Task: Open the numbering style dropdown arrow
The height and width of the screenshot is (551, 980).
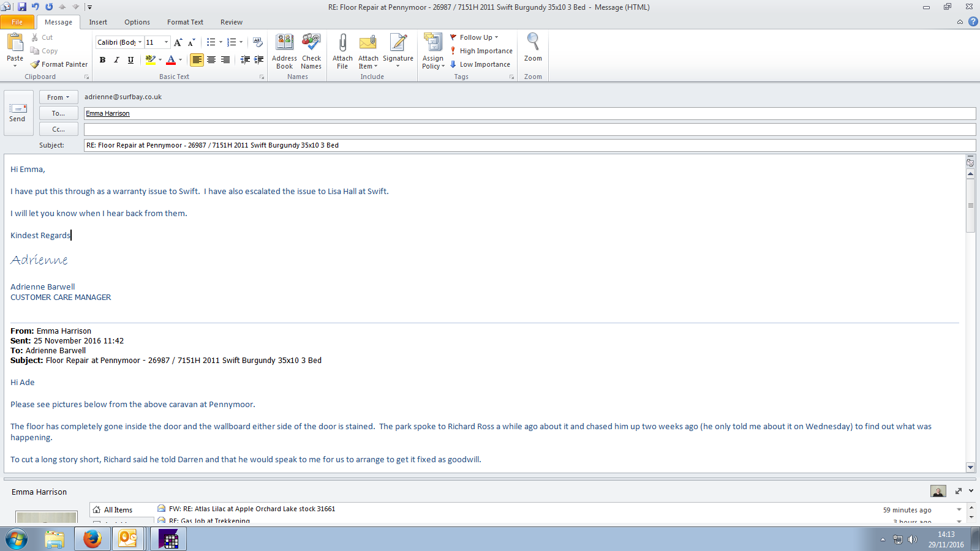Action: (x=241, y=42)
